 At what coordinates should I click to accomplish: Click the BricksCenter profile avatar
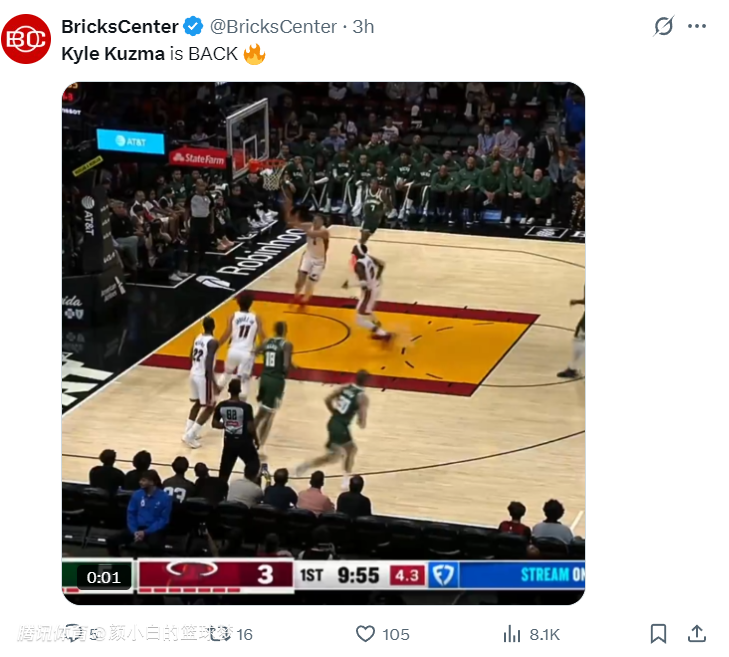point(26,40)
